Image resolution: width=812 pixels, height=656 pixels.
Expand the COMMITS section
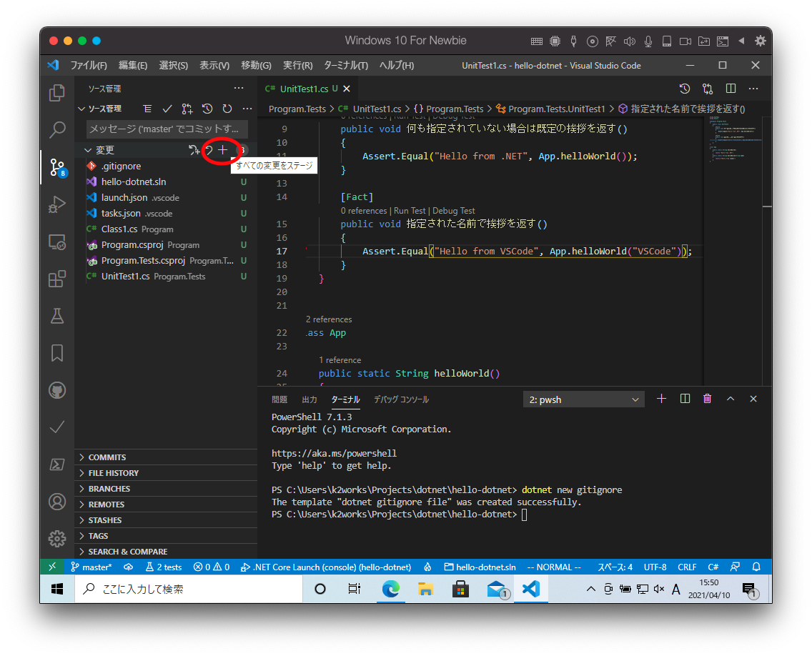pyautogui.click(x=107, y=457)
